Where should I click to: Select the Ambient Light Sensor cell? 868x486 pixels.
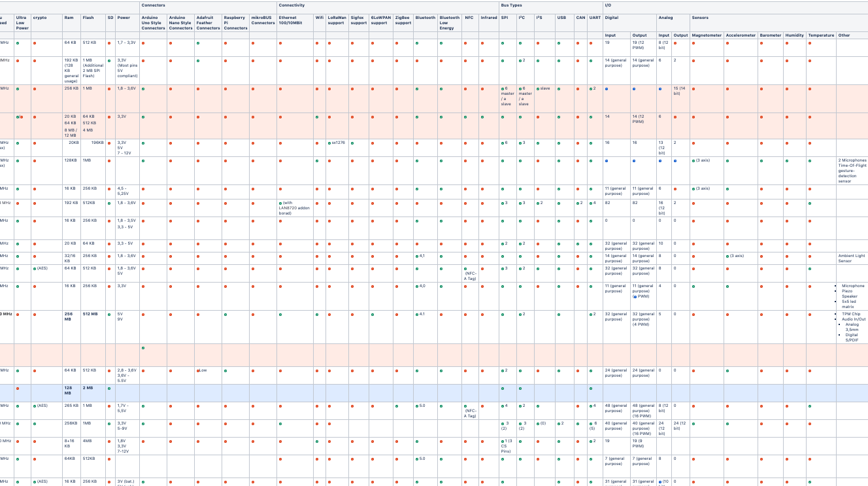(851, 258)
